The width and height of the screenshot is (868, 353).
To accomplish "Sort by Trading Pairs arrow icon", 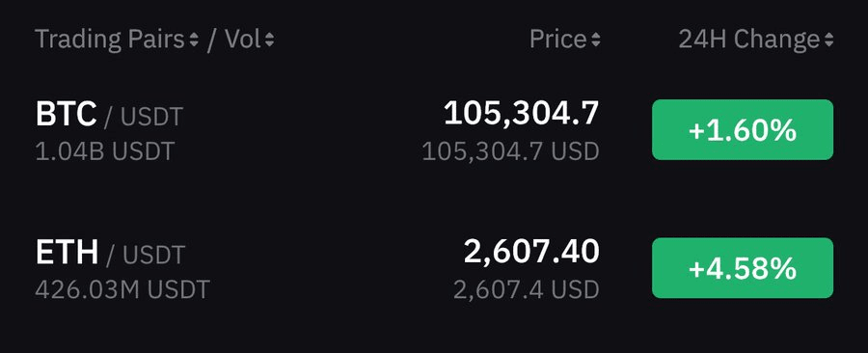I will [193, 40].
